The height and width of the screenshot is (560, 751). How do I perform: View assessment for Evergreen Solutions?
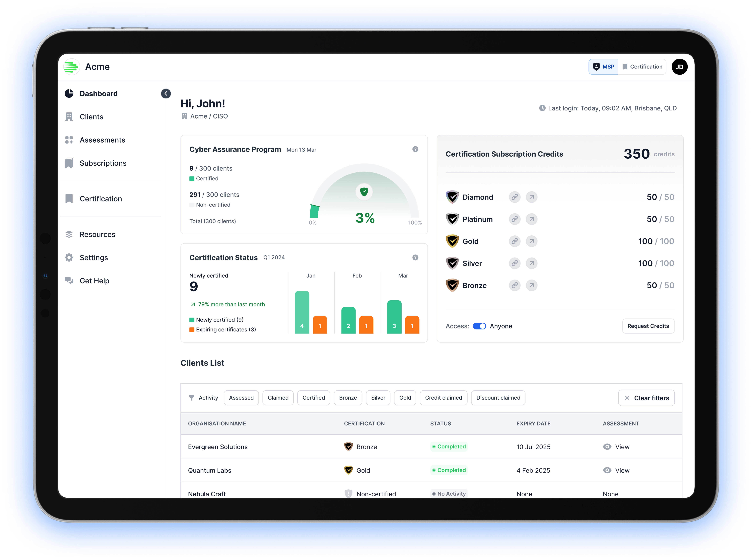point(616,447)
